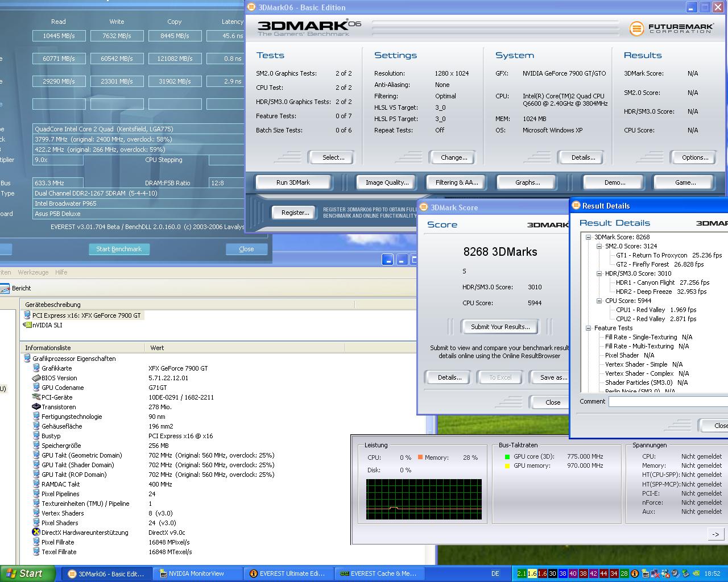Click the black tray sensor reading 30
The image size is (728, 582).
(x=552, y=573)
